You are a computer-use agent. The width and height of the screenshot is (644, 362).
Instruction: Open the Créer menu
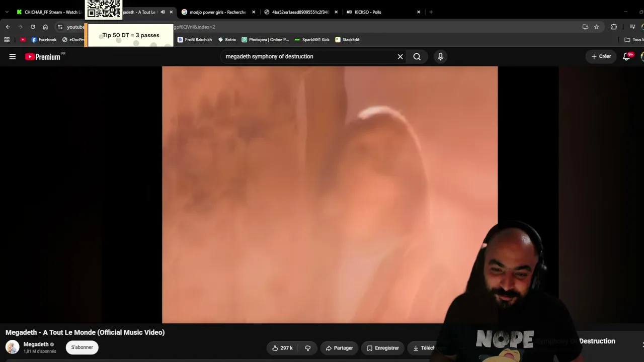click(601, 57)
